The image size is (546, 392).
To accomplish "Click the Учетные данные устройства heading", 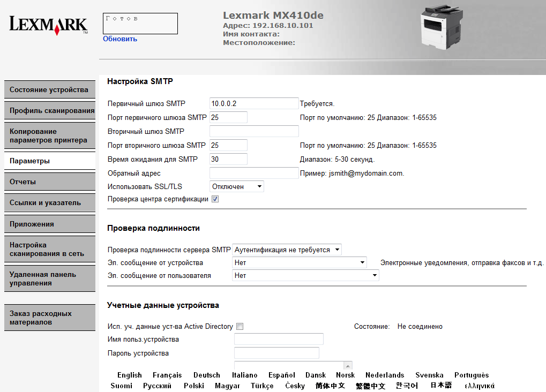I will (x=163, y=305).
